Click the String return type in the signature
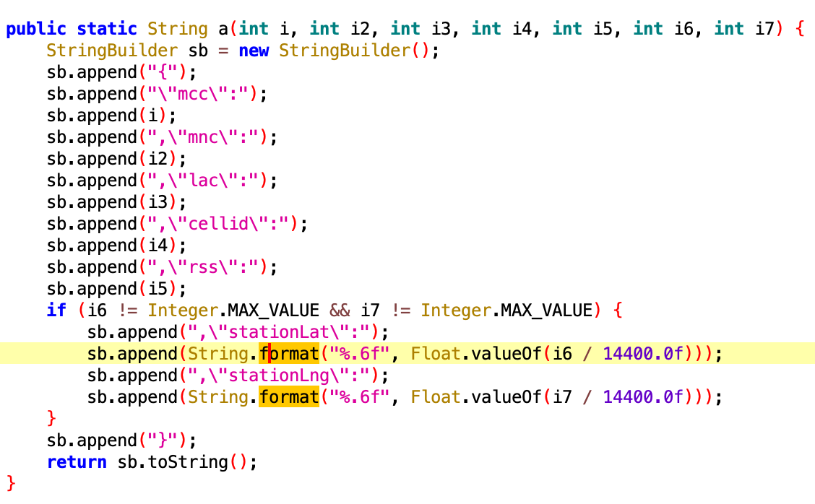Image resolution: width=815 pixels, height=504 pixels. (x=177, y=29)
